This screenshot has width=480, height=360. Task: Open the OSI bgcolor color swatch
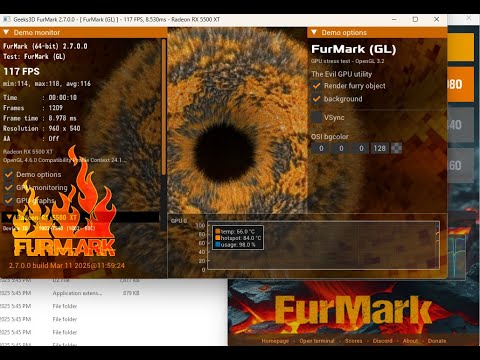tap(396, 148)
